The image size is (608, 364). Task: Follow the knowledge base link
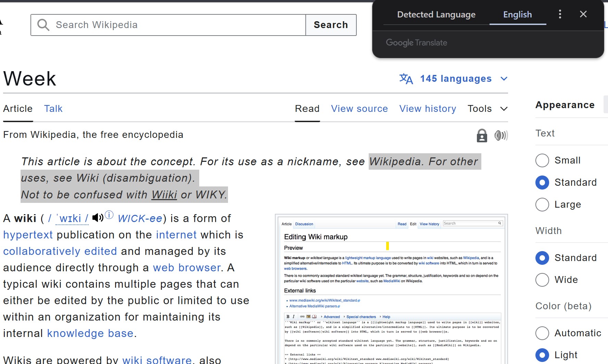coord(90,334)
